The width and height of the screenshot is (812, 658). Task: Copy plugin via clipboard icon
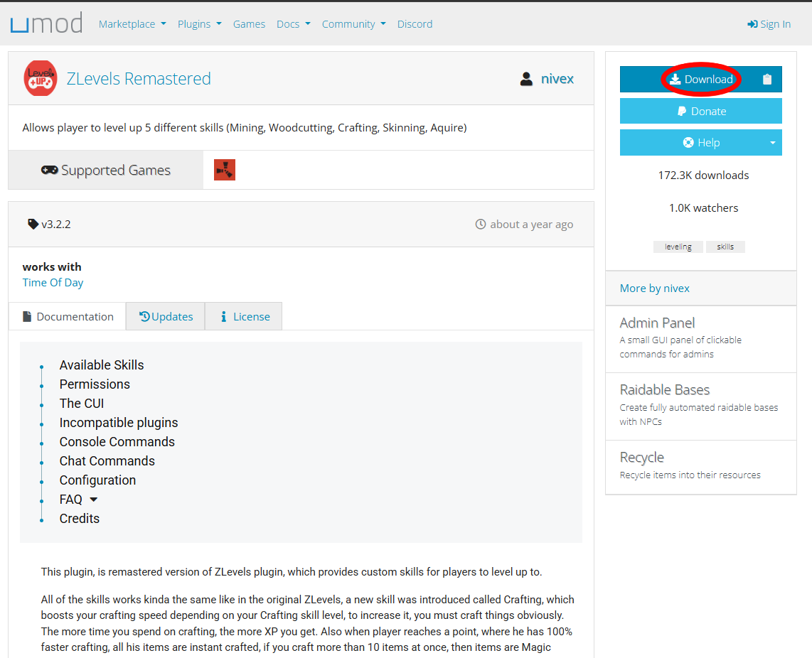[x=767, y=79]
